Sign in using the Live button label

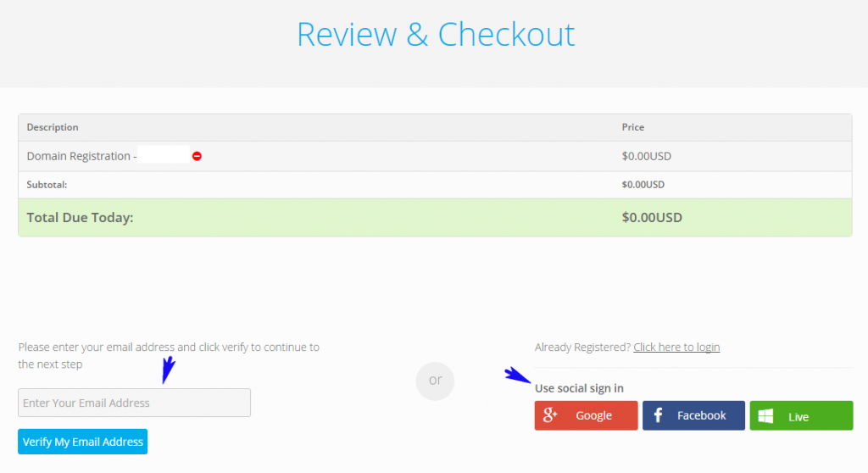coord(798,416)
